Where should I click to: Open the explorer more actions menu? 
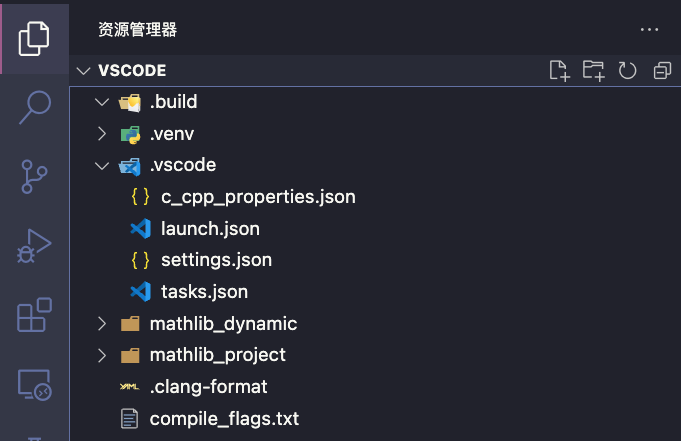(650, 29)
